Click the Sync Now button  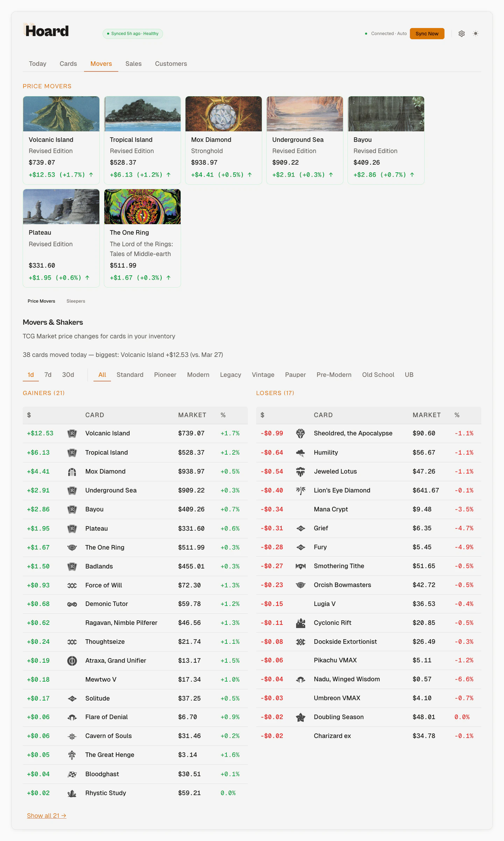coord(427,34)
